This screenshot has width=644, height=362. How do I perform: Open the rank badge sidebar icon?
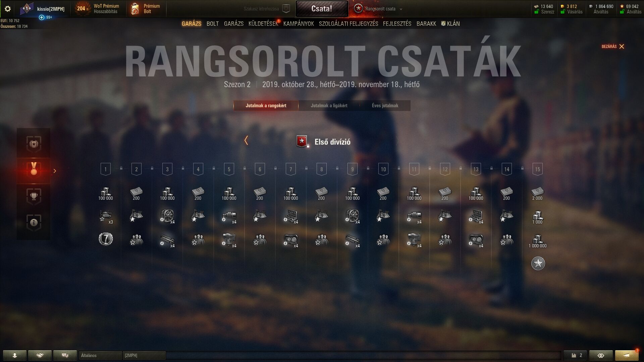point(34,144)
